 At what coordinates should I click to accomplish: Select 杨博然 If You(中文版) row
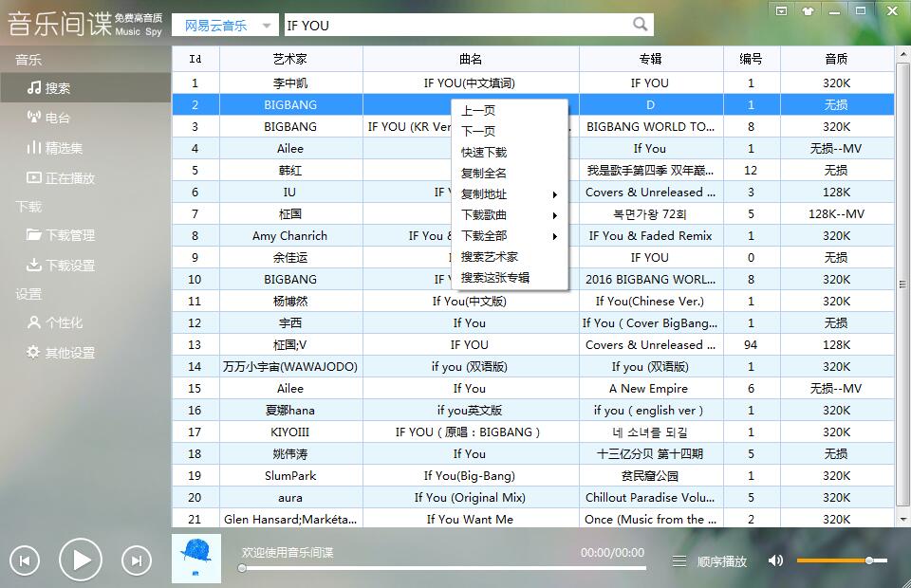coord(532,302)
